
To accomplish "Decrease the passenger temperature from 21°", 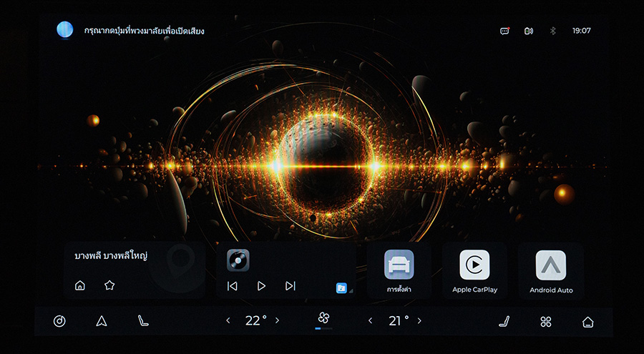I will (370, 321).
